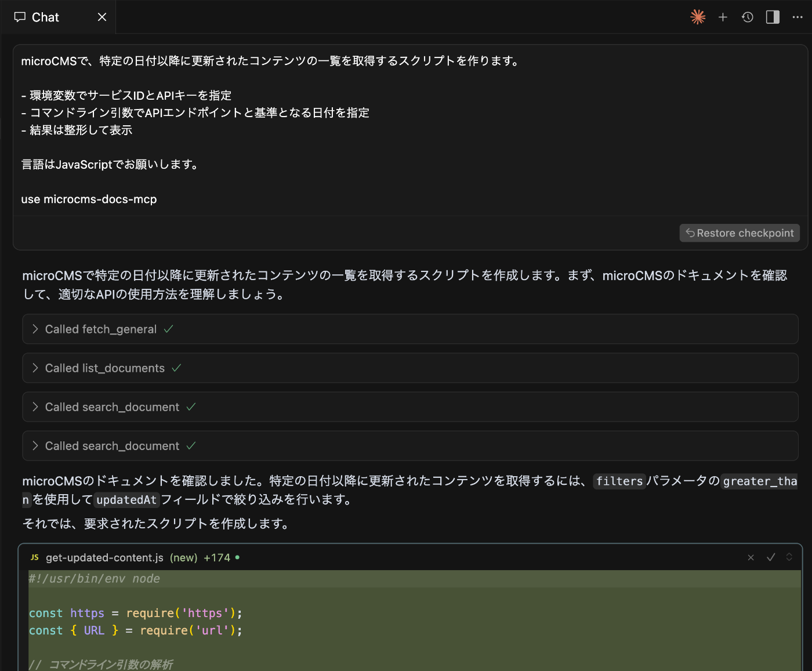Expand the first Called search_document row
The height and width of the screenshot is (671, 812).
[x=410, y=407]
